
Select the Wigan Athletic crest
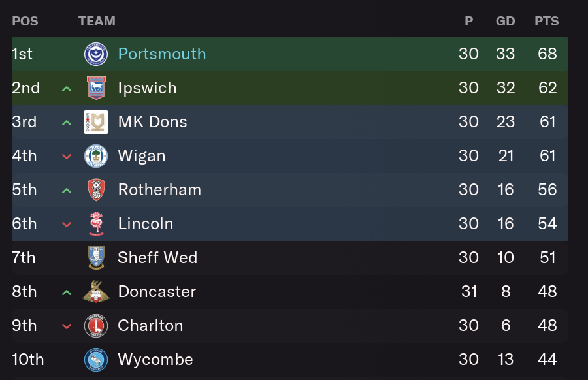[96, 156]
